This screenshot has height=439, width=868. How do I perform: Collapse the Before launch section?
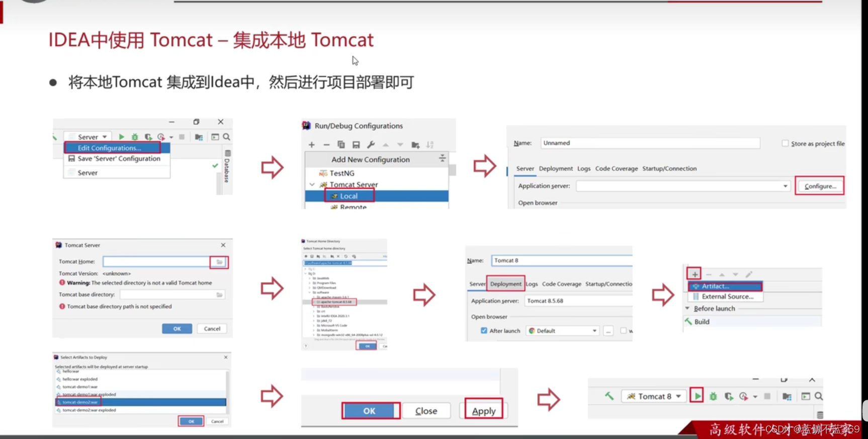[x=687, y=308]
